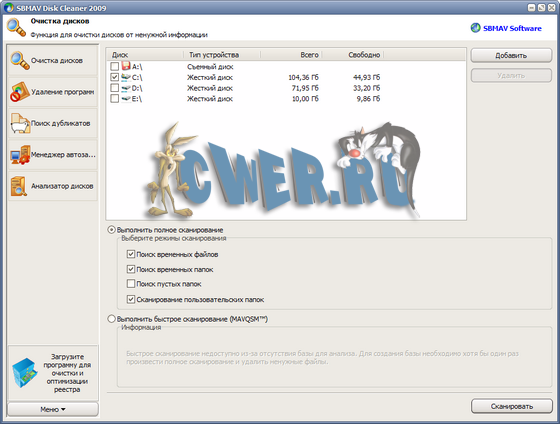The width and height of the screenshot is (560, 424).
Task: Maximize the SBMAV Disk Cleaner window
Action: 541,8
